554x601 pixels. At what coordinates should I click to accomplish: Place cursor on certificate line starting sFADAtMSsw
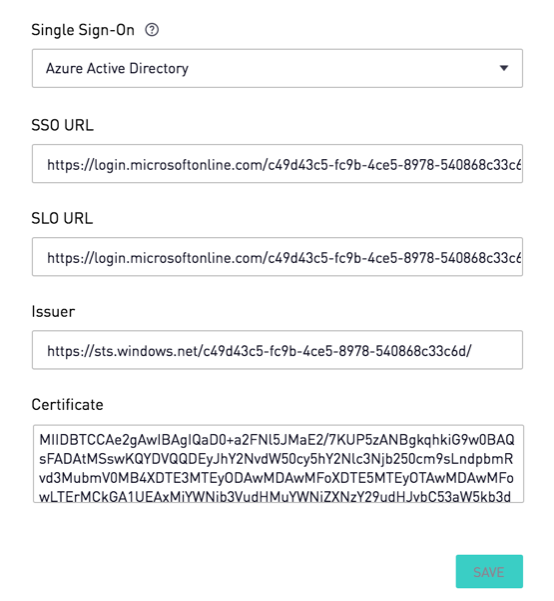pyautogui.click(x=276, y=459)
